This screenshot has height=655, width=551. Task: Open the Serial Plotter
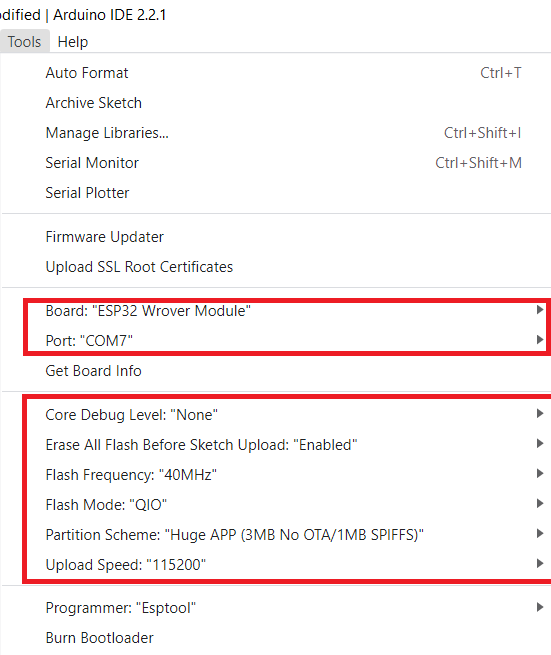click(276, 193)
